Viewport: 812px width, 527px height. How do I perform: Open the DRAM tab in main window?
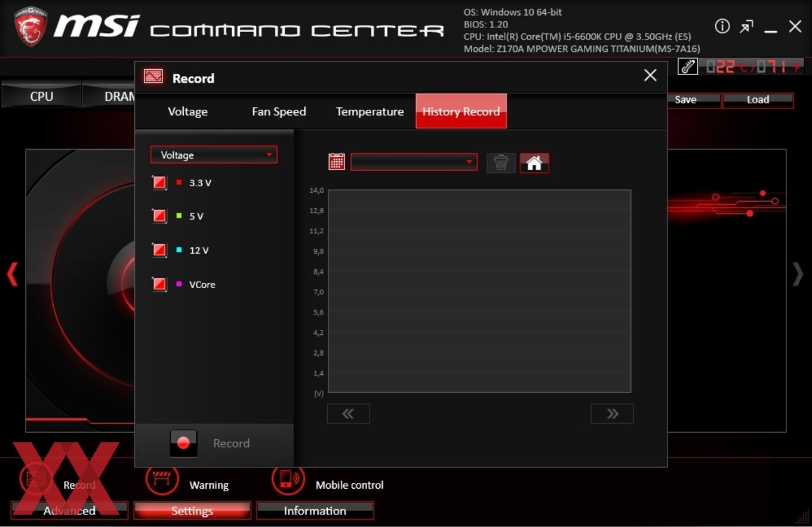(109, 95)
